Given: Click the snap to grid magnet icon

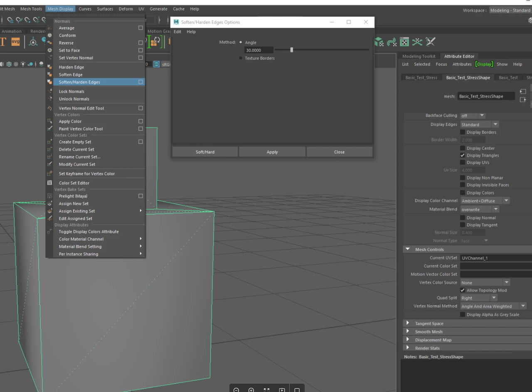Looking at the screenshot, I should coord(10,20).
